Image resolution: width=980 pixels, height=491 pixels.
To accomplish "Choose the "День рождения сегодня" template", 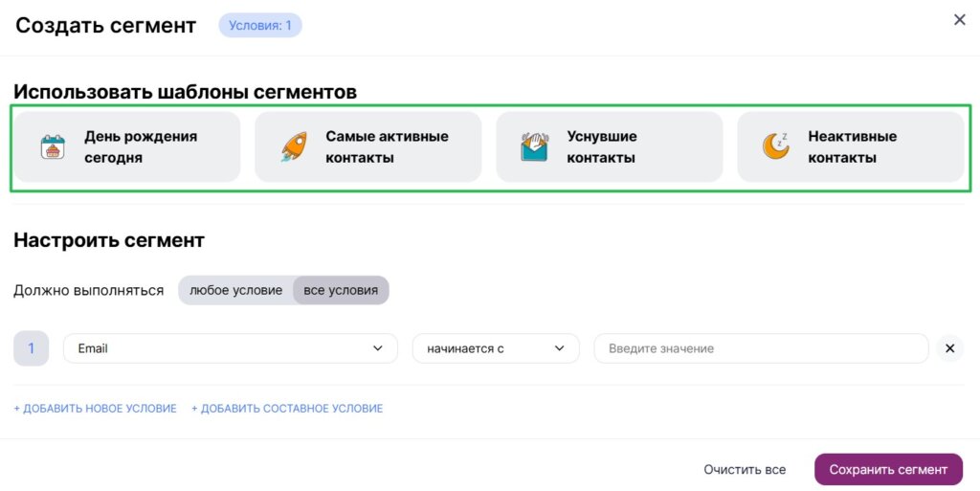I will coord(141,147).
